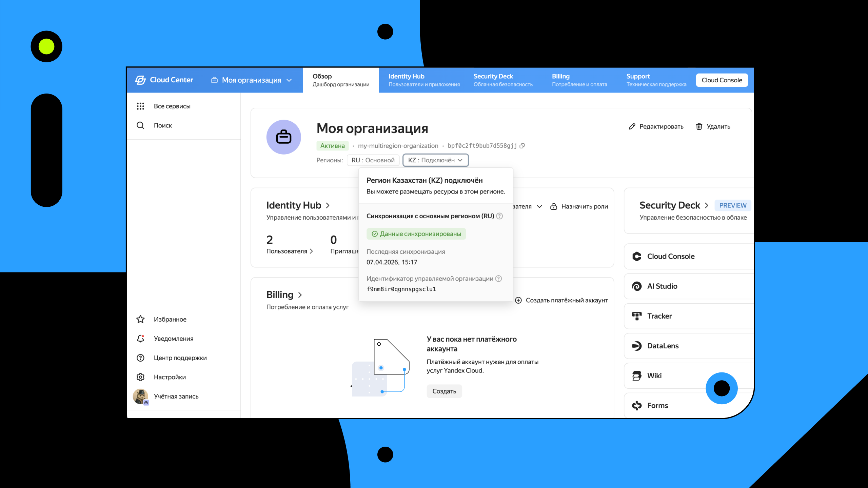Click the trash icon next to Удалить

(699, 126)
